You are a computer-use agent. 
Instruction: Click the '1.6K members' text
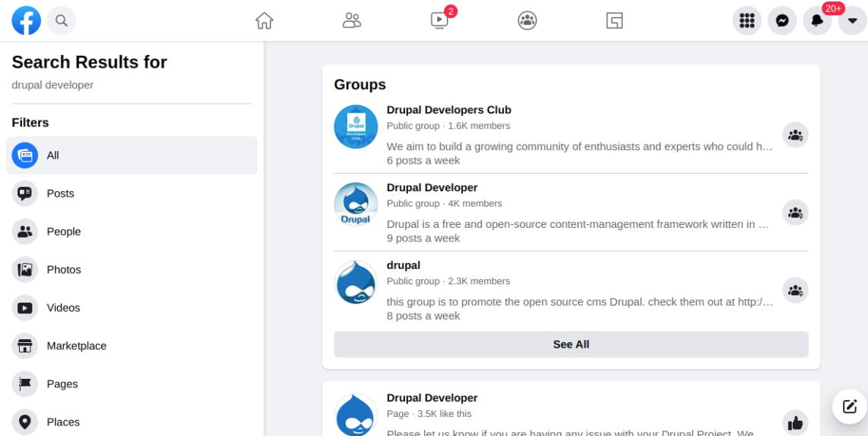(479, 126)
